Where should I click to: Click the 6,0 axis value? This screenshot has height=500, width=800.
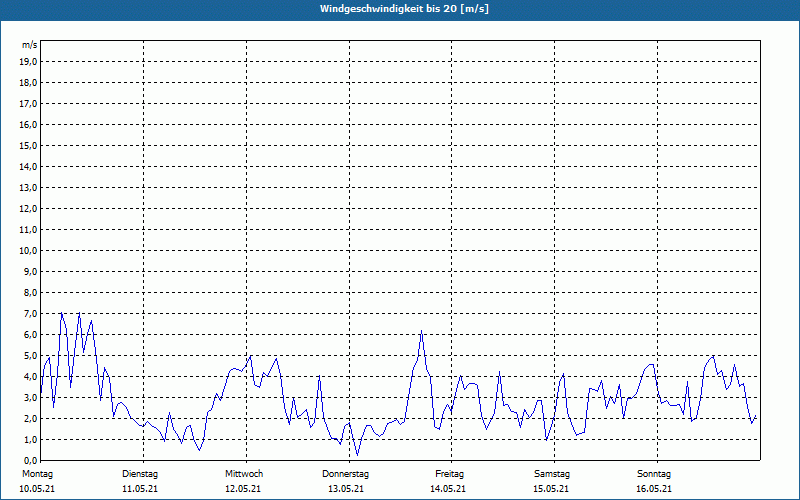(x=30, y=334)
